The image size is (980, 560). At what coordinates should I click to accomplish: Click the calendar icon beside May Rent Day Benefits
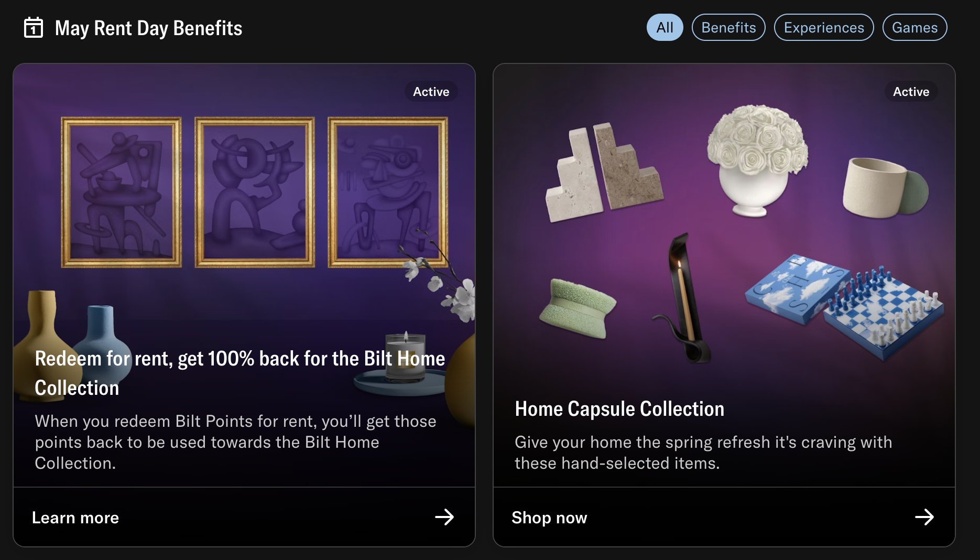point(34,28)
